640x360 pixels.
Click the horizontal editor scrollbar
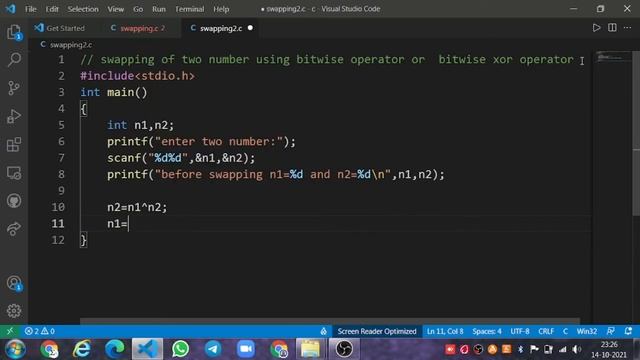coord(329,322)
